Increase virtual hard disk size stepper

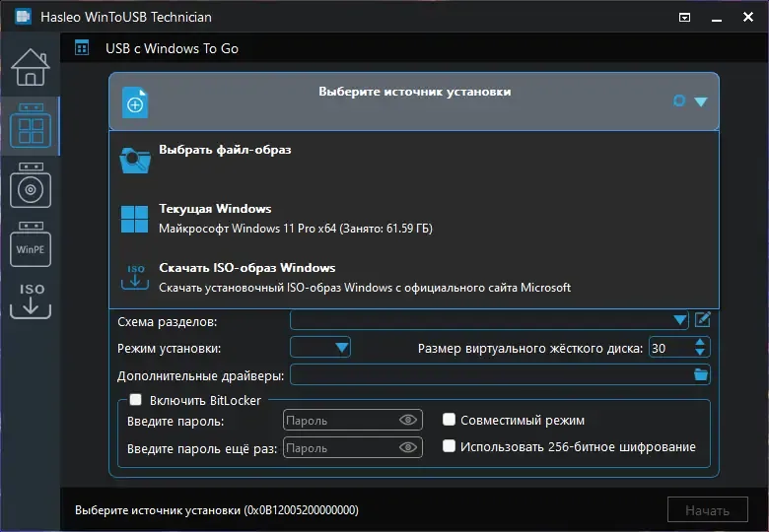[x=701, y=342]
